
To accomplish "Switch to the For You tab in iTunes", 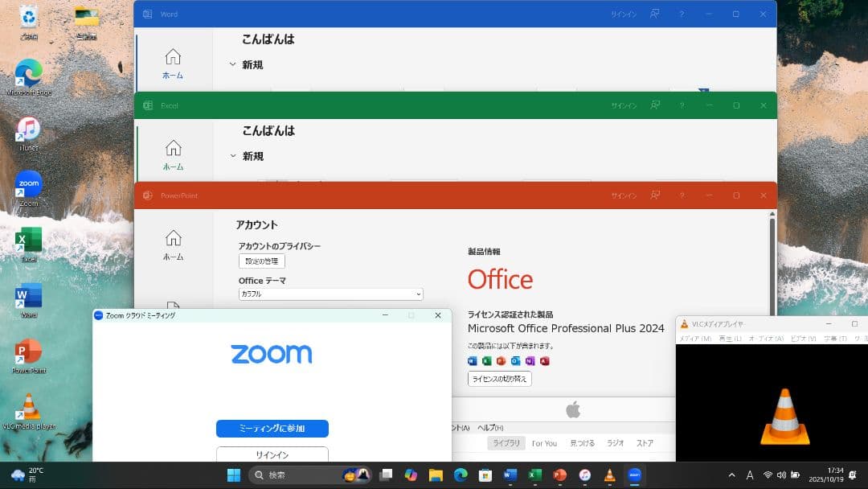I will point(544,443).
